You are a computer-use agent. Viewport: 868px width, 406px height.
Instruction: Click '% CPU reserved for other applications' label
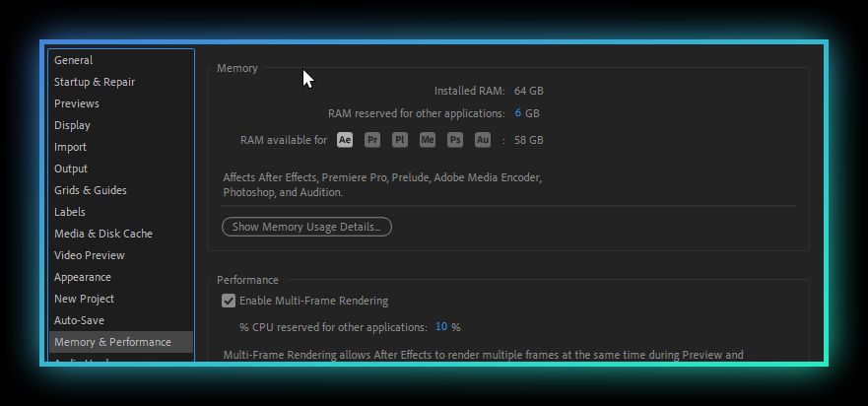tap(333, 327)
